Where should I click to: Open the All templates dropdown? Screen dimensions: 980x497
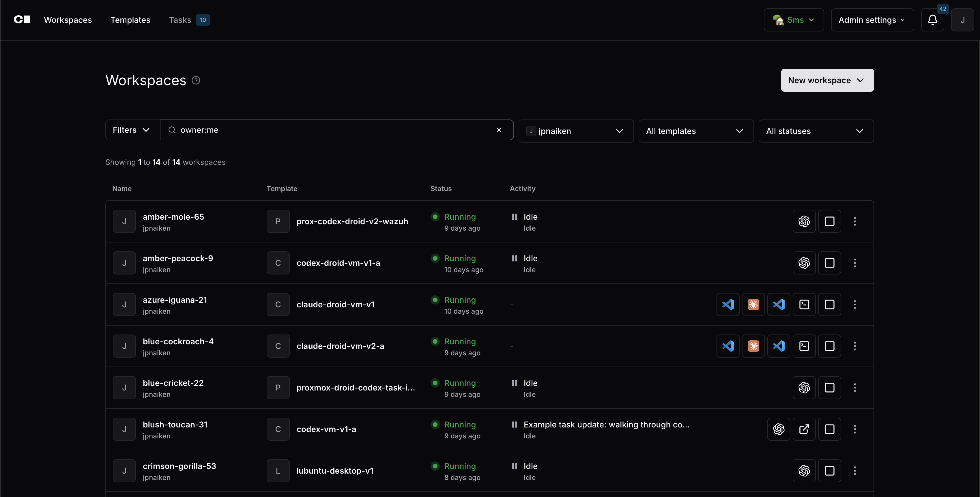click(696, 131)
